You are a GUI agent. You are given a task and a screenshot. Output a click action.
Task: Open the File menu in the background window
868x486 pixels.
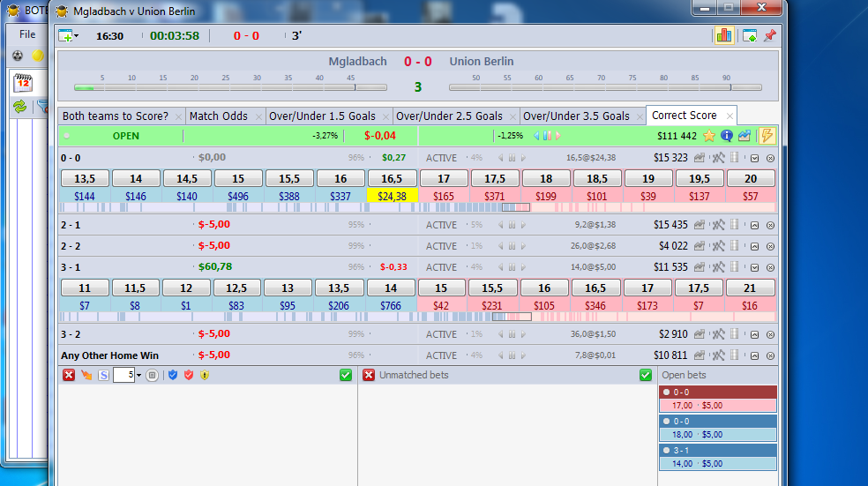click(x=27, y=34)
